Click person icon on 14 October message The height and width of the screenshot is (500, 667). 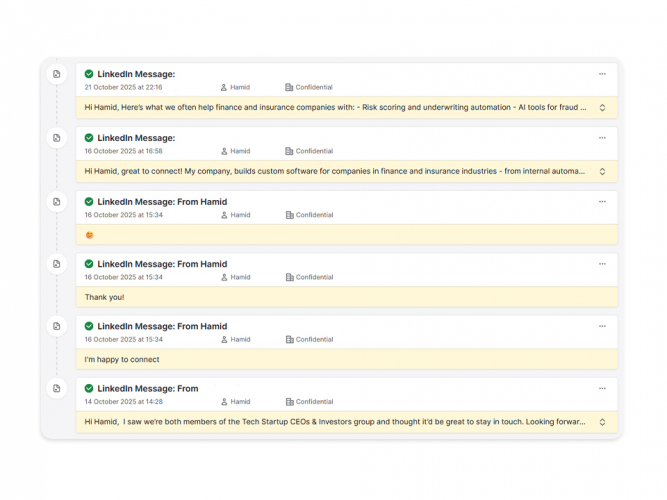[224, 402]
